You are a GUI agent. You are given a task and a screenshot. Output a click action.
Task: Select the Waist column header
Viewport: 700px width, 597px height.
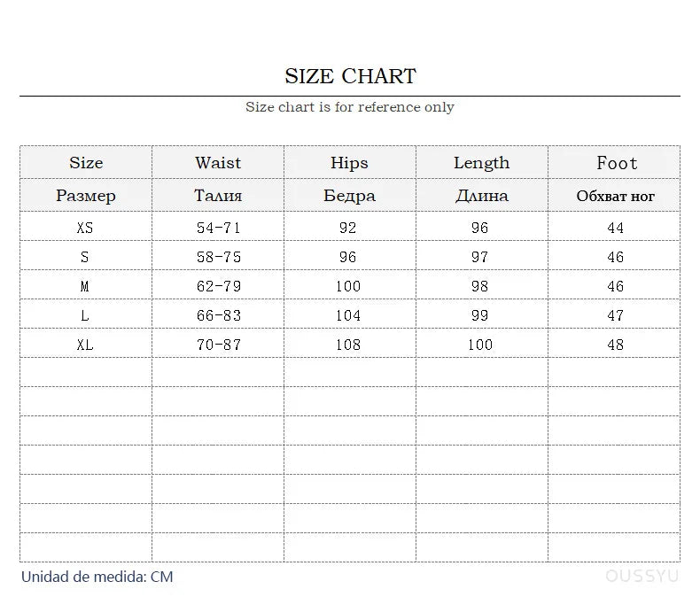(218, 162)
